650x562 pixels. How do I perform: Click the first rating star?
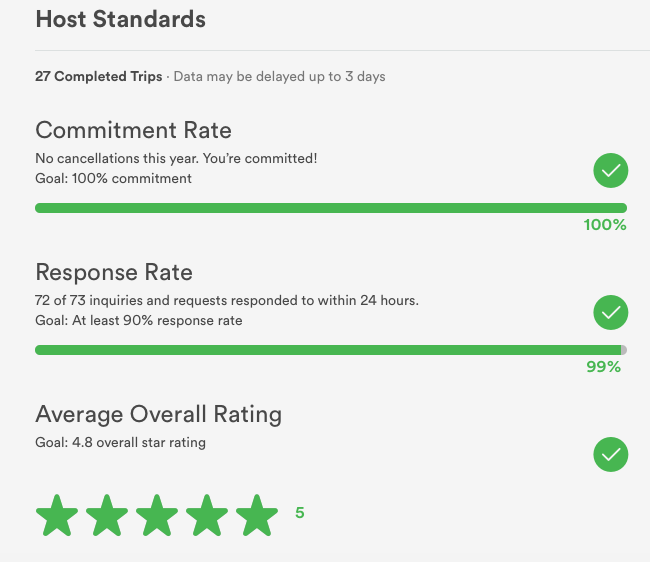click(x=57, y=515)
